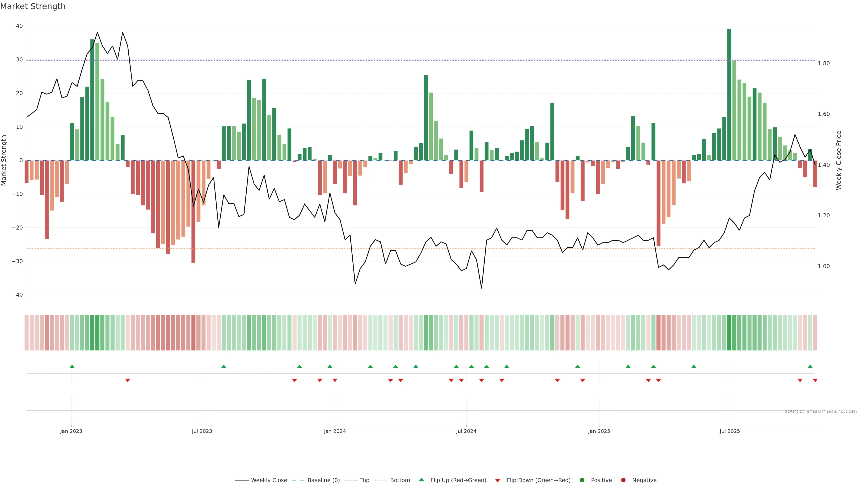Click the source: sharemaestro.com text
868x488 pixels.
[821, 411]
